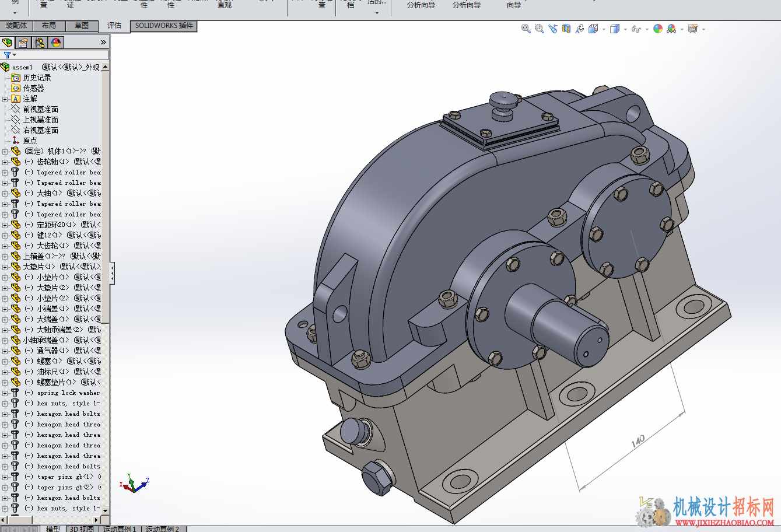The image size is (781, 532).
Task: Click the Previous View icon
Action: point(553,29)
